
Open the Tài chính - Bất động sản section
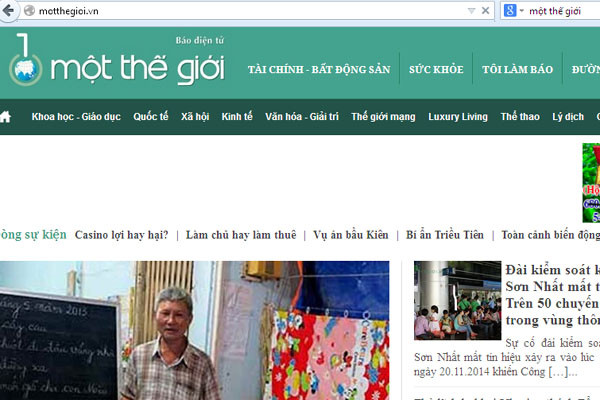[316, 69]
